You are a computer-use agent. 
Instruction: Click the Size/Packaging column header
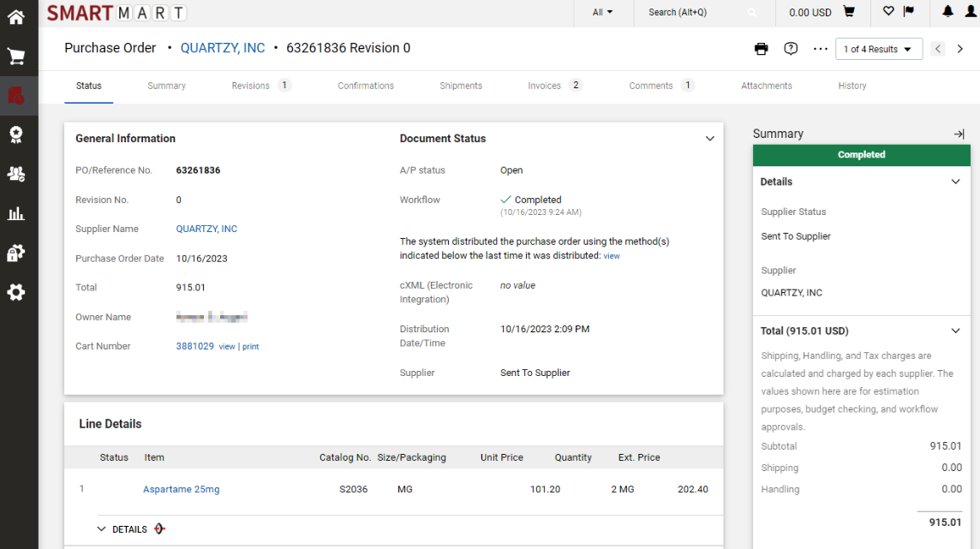tap(411, 457)
